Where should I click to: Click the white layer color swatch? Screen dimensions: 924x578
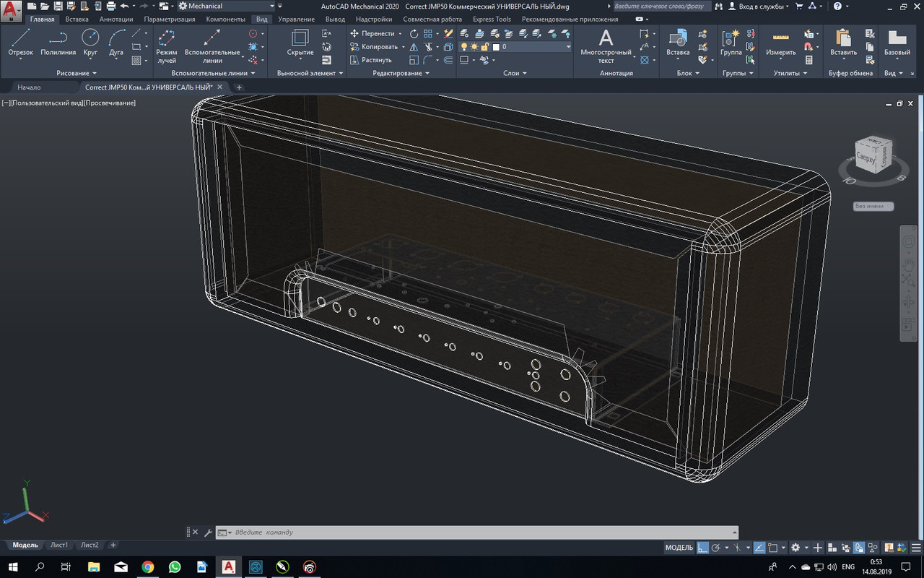[x=496, y=47]
